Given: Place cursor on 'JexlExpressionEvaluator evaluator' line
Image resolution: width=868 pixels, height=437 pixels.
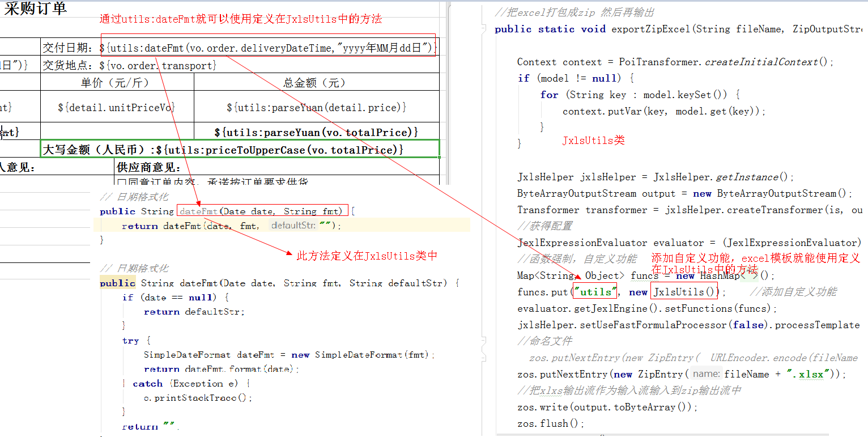Looking at the screenshot, I should point(690,243).
